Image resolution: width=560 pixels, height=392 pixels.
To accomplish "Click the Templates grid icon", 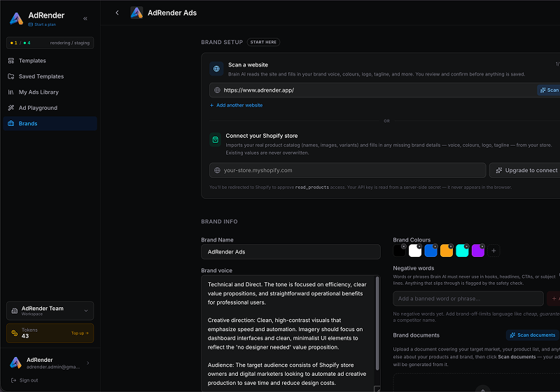I will click(11, 61).
